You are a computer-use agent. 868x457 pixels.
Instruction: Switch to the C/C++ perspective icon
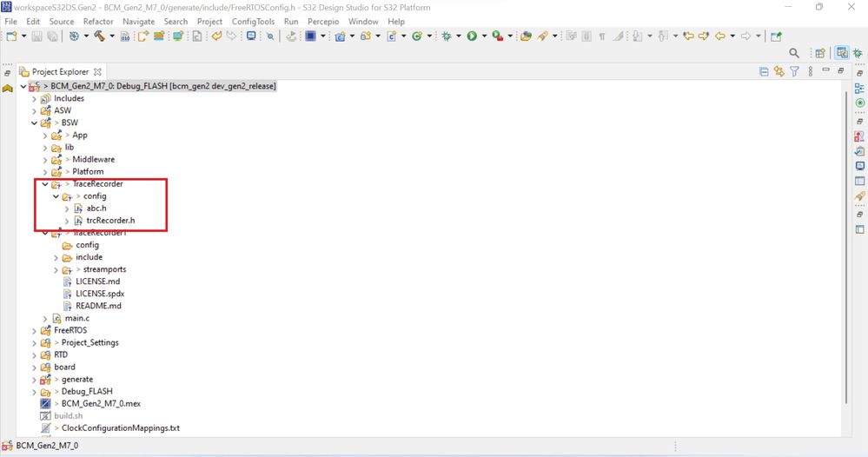[842, 52]
